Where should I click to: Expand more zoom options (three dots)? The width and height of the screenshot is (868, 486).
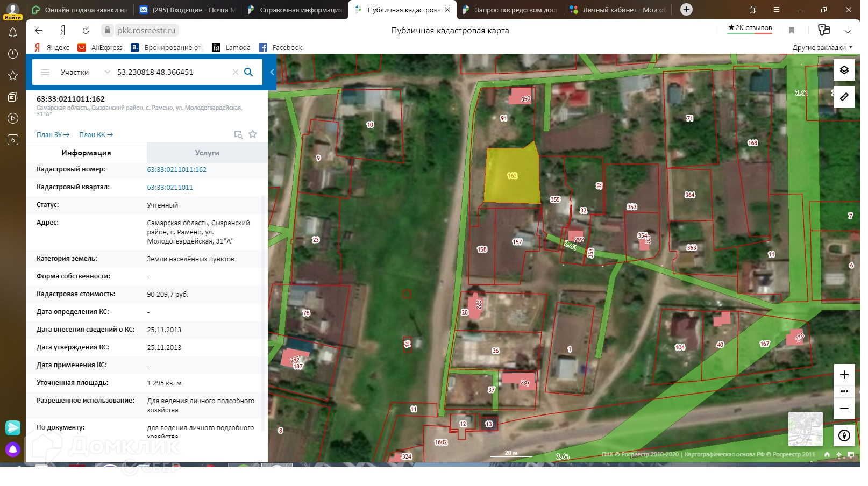tap(844, 391)
